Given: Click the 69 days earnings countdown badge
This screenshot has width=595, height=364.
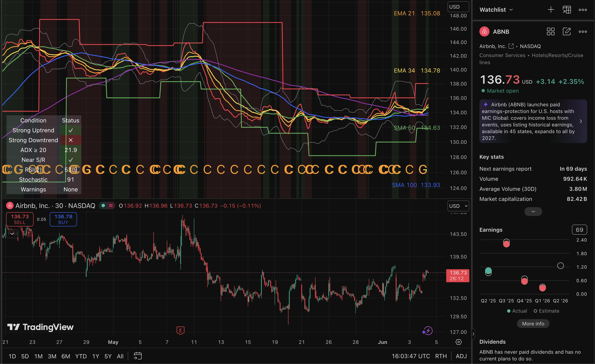Looking at the screenshot, I should 579,230.
